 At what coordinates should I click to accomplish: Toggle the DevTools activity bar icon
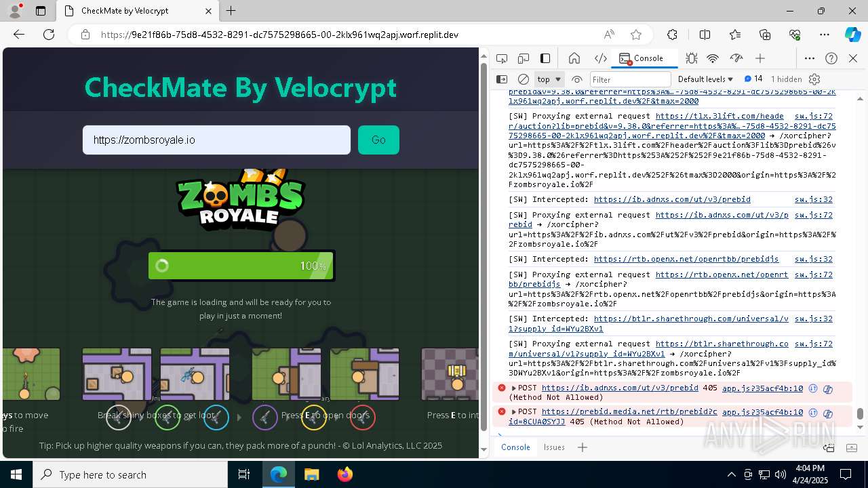[x=545, y=58]
